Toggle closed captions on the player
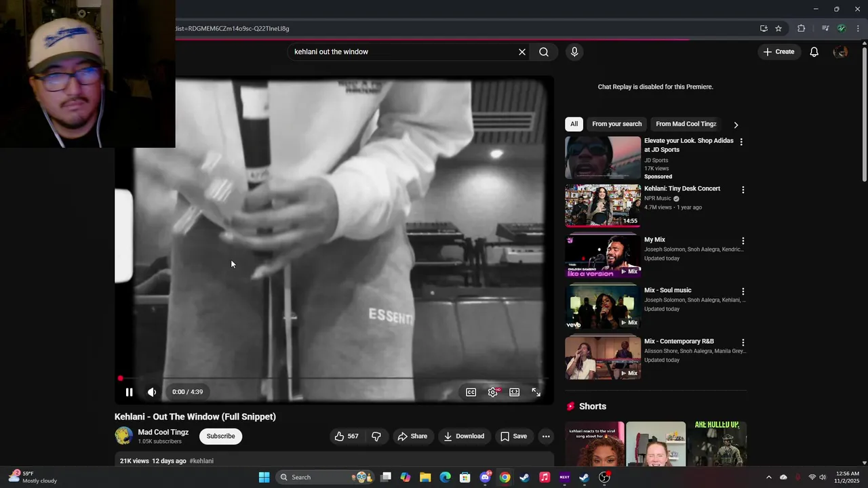 (471, 392)
